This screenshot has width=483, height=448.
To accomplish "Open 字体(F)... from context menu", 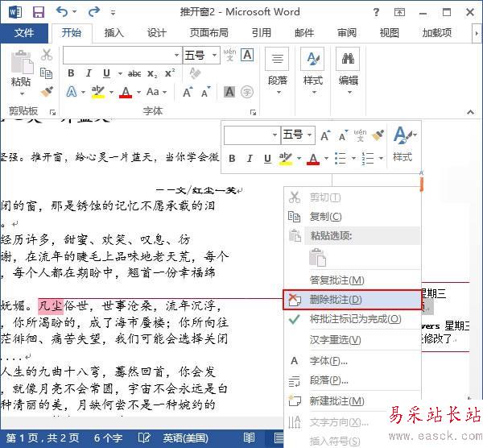I will coord(353,360).
